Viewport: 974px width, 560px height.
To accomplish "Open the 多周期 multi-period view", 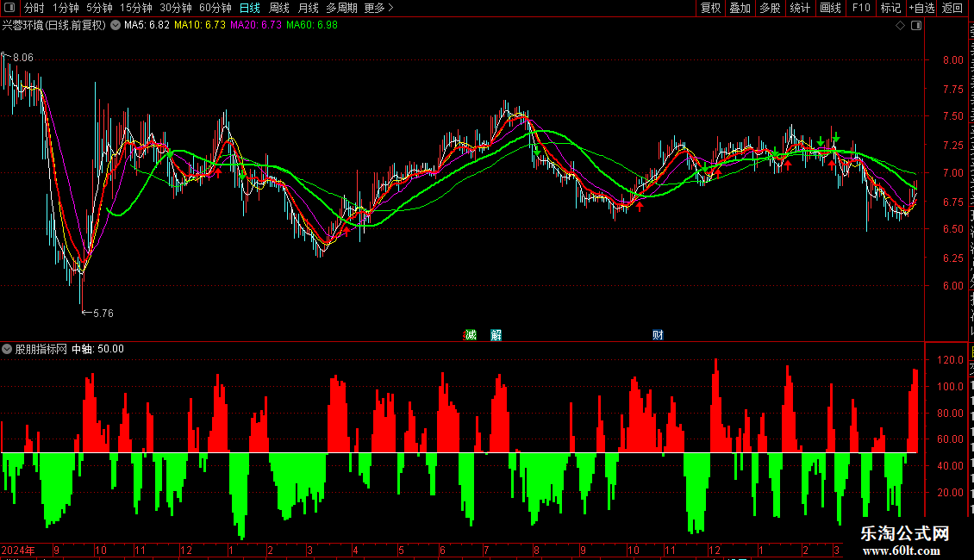I will coord(341,8).
